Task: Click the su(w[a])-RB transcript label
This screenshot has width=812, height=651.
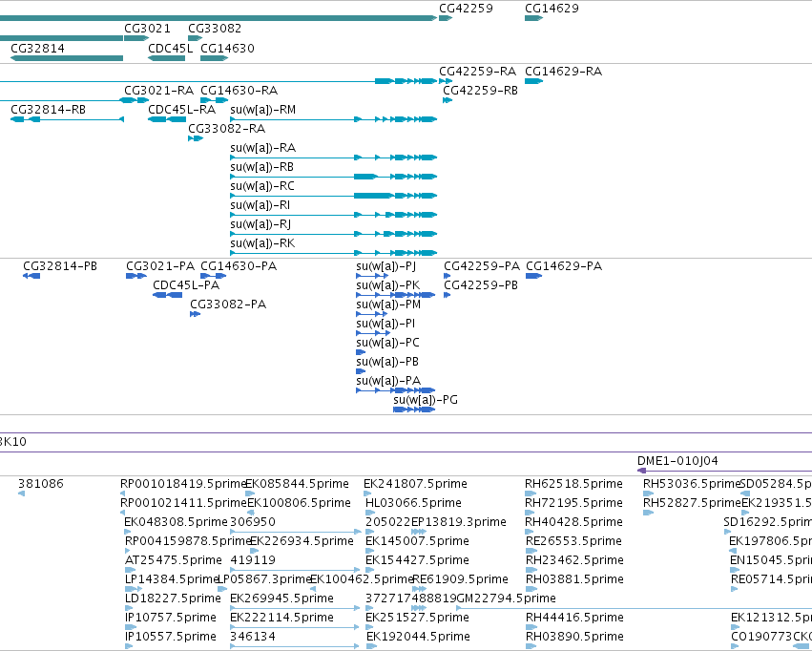Action: pyautogui.click(x=262, y=167)
